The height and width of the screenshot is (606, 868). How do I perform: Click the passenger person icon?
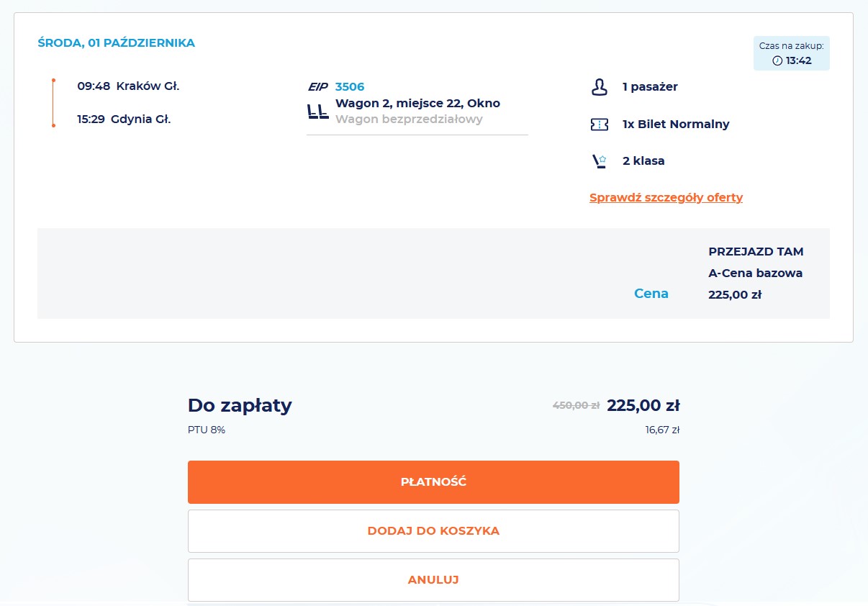599,87
